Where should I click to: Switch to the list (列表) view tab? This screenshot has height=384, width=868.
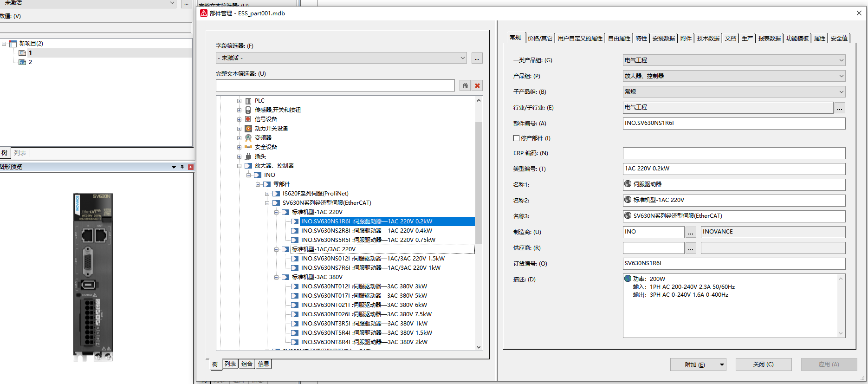[230, 364]
